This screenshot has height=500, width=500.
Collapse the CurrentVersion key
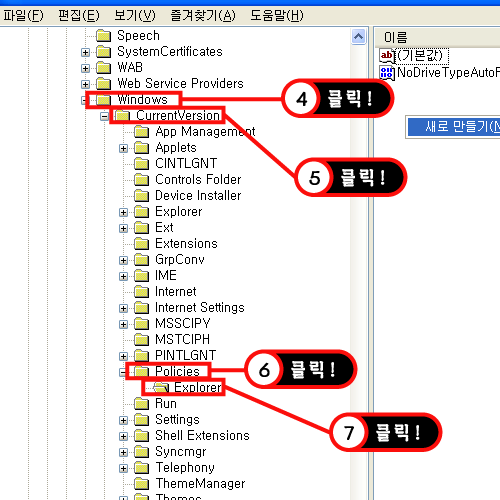click(104, 116)
